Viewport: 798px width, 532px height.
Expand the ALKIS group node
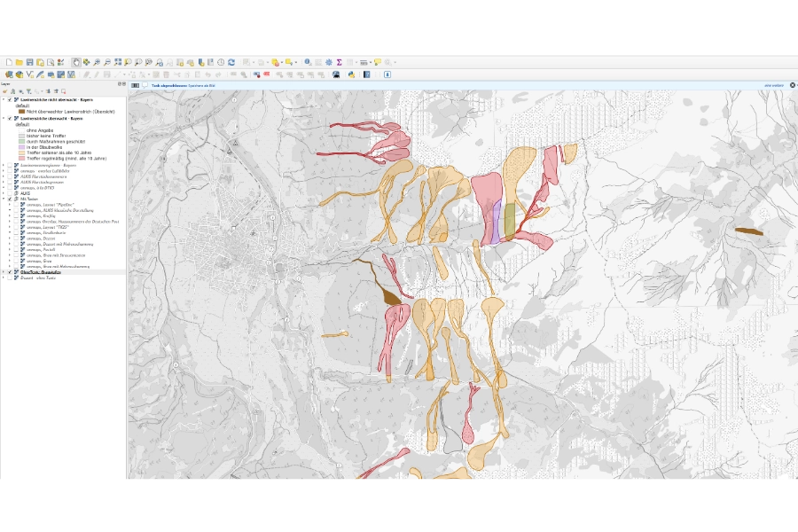point(4,193)
